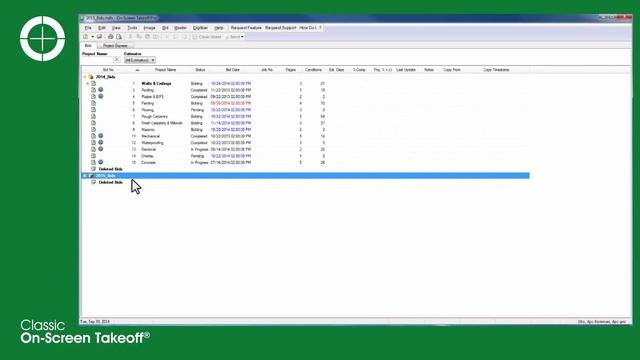The height and width of the screenshot is (360, 640).
Task: Click the Pages column header
Action: tap(291, 70)
